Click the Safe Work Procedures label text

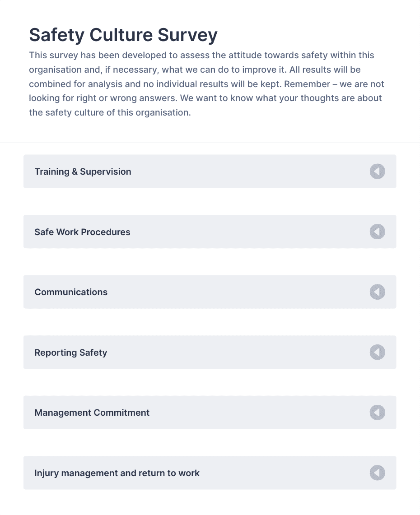(82, 232)
